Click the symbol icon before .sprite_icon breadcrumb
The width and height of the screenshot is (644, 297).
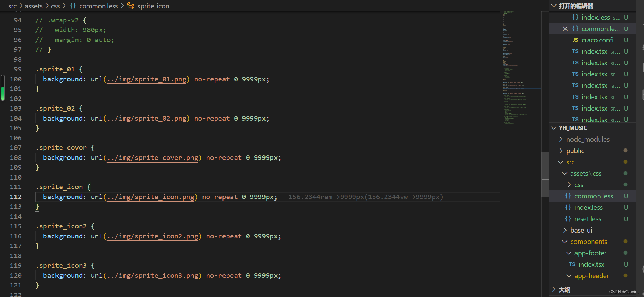click(x=131, y=6)
